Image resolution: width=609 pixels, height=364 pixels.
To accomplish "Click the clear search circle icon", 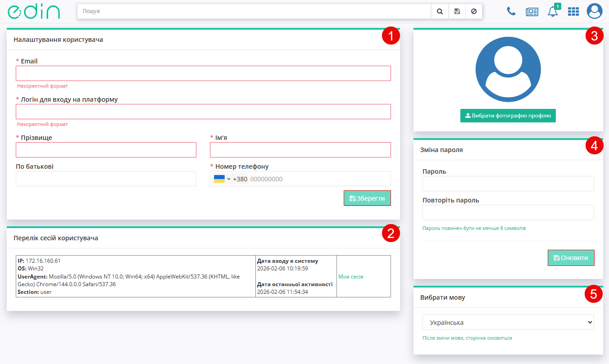I will tap(473, 12).
